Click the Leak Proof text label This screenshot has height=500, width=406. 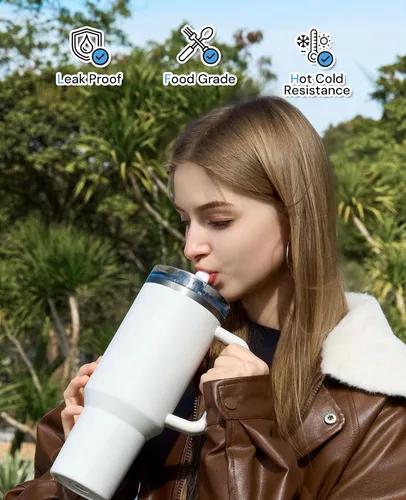(x=89, y=79)
